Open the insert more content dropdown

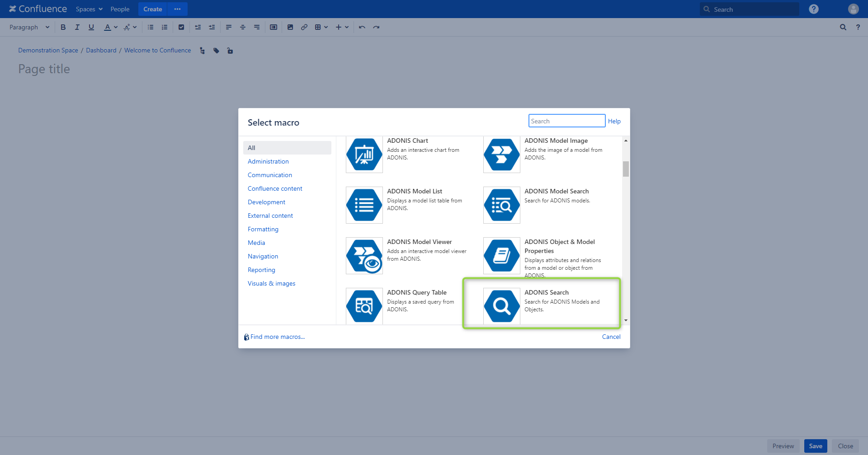point(342,27)
